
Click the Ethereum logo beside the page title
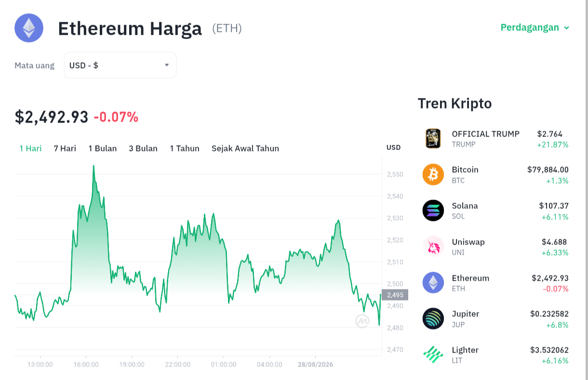(29, 28)
